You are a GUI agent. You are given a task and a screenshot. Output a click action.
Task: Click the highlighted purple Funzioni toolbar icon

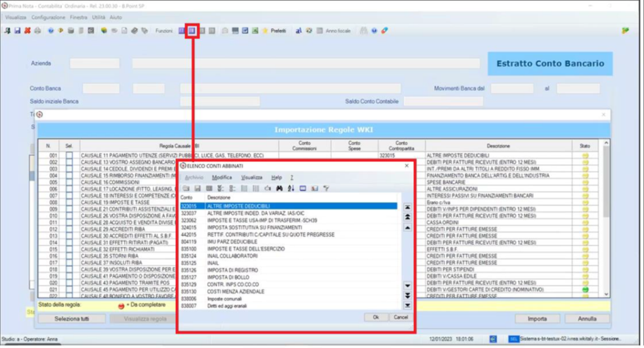coord(192,31)
